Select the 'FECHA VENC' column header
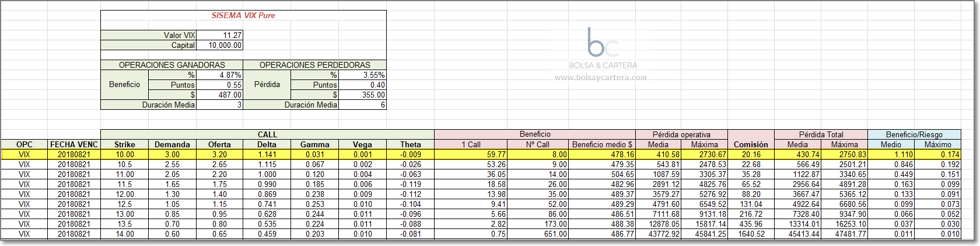The height and width of the screenshot is (246, 980). [x=74, y=144]
